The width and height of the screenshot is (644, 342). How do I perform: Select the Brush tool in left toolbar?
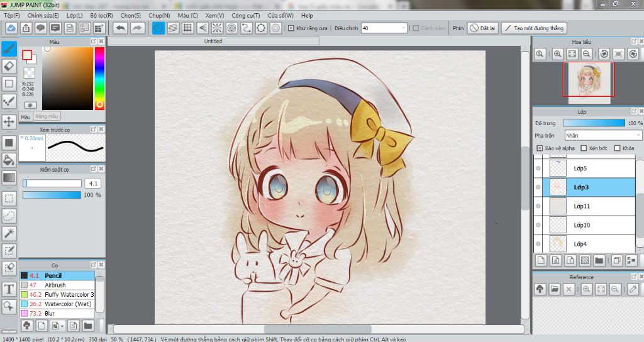pyautogui.click(x=9, y=49)
